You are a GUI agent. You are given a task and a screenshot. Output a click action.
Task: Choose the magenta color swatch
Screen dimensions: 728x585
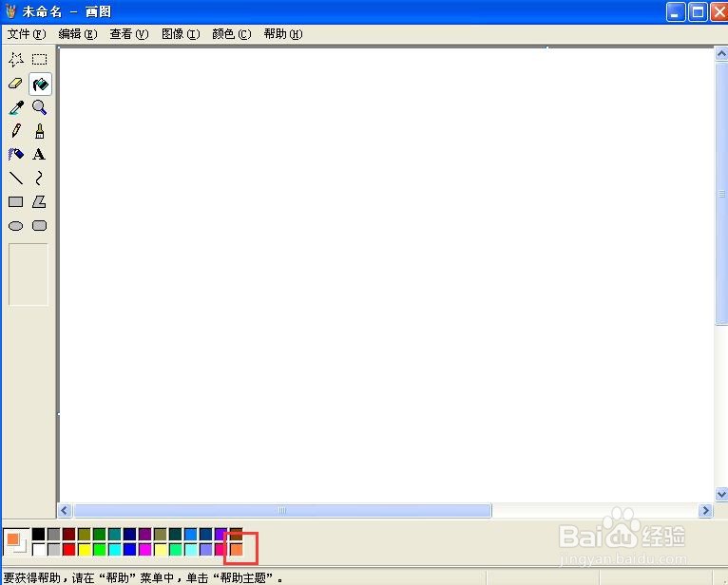[145, 550]
